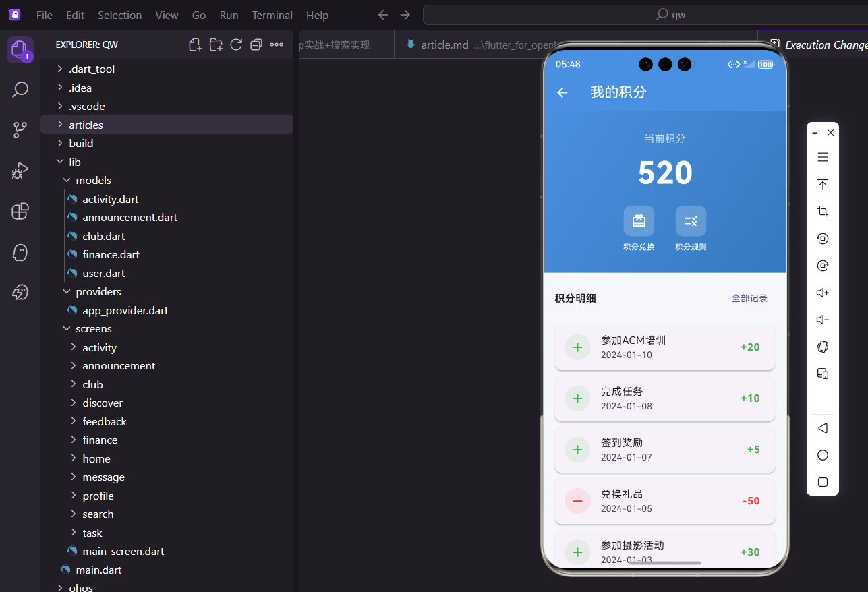Viewport: 868px width, 592px height.
Task: Click emulator volume up icon
Action: click(823, 293)
